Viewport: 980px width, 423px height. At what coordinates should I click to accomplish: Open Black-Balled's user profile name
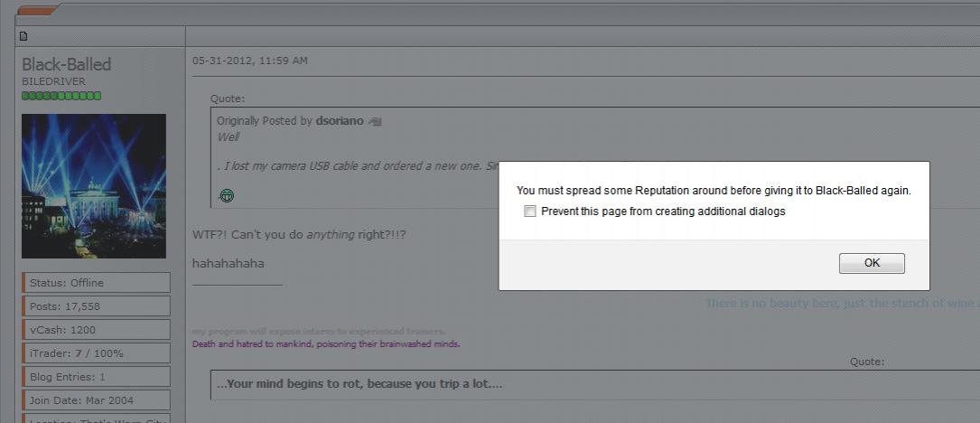click(x=66, y=64)
